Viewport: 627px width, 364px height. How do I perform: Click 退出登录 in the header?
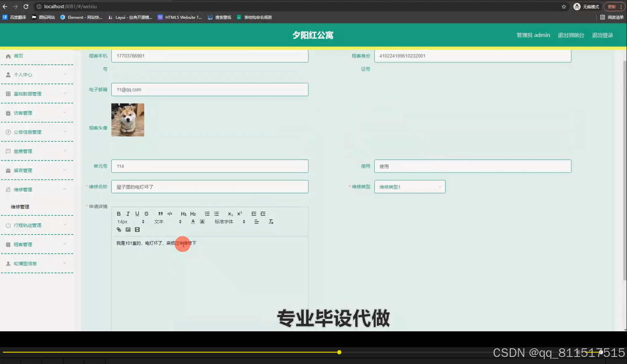coord(602,35)
